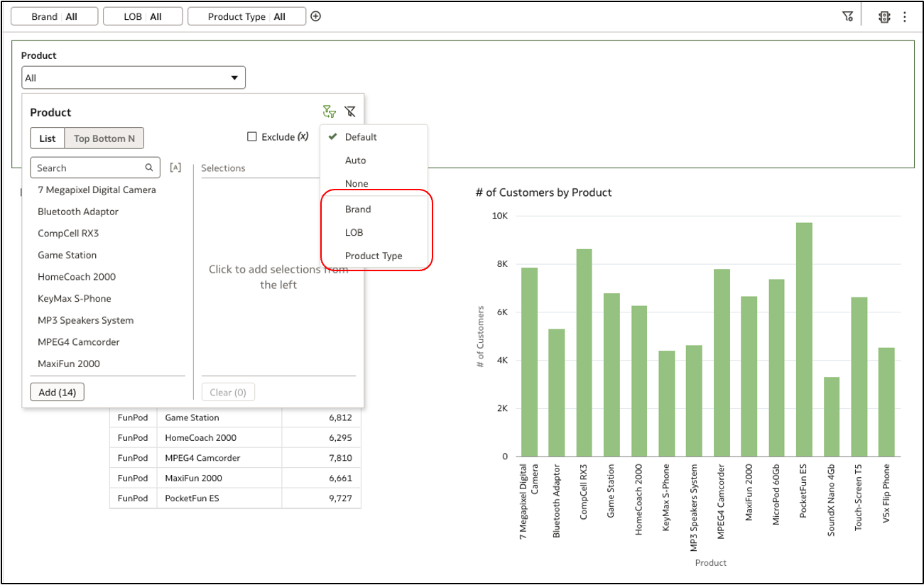Select the List toggle in Product filter
The height and width of the screenshot is (585, 924).
pyautogui.click(x=47, y=138)
